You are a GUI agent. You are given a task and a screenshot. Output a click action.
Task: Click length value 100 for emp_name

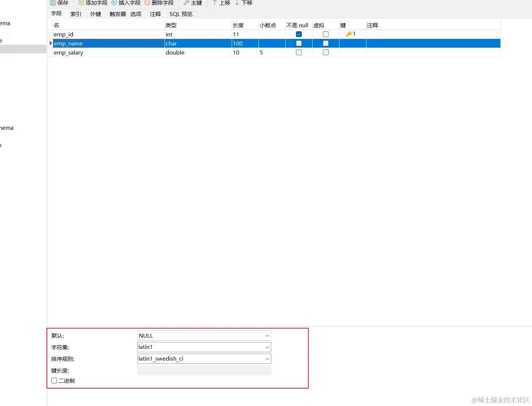pos(245,43)
